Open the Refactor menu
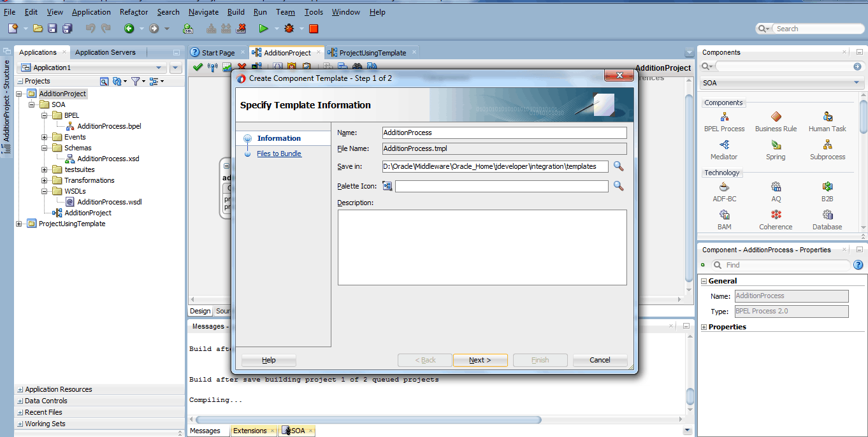 point(134,12)
